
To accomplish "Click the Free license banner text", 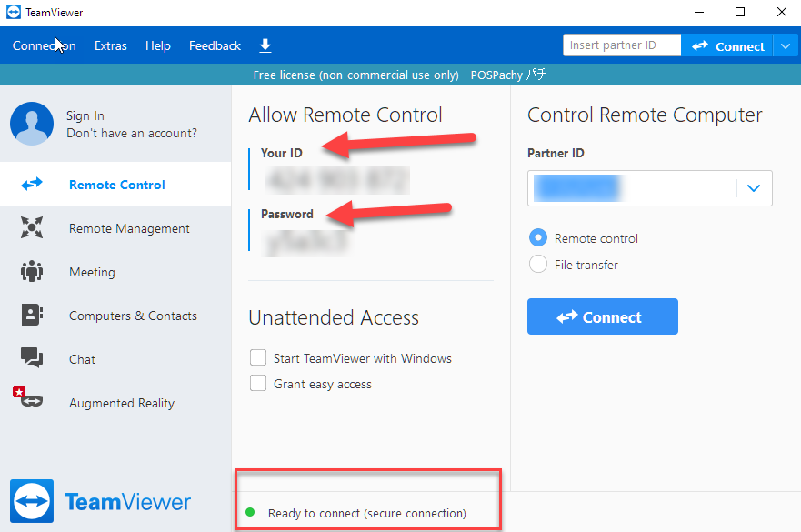I will (399, 75).
